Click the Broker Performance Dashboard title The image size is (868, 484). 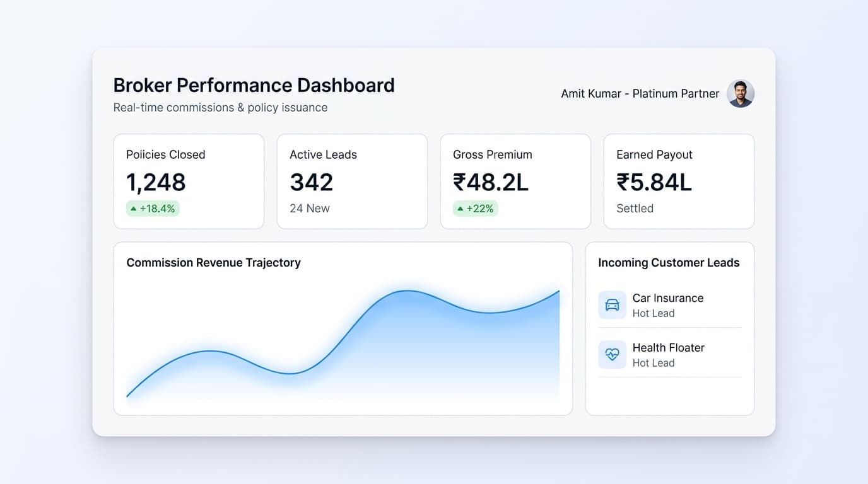pos(254,85)
